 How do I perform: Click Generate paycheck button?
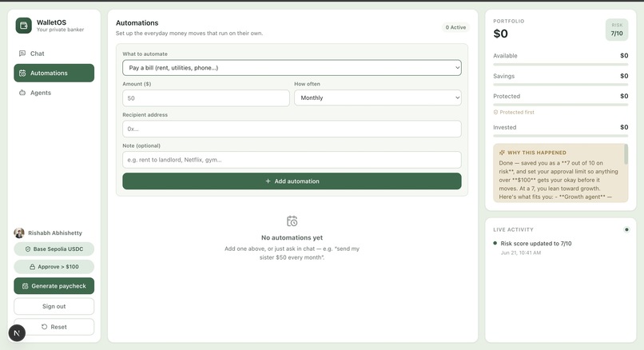coord(54,286)
